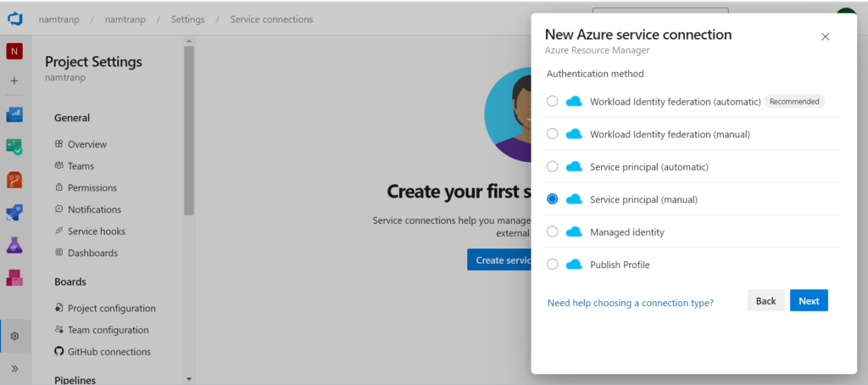Open Pipelines icon in left sidebar

point(14,212)
